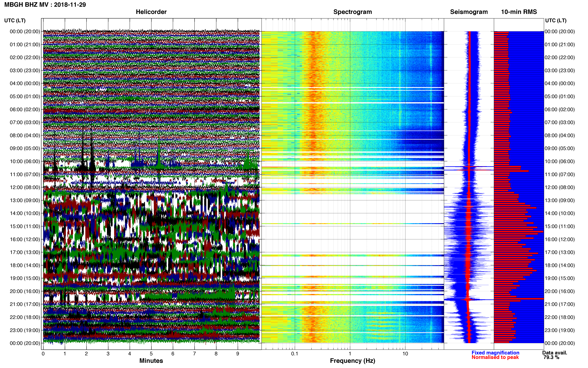This screenshot has width=588, height=368.
Task: Click left time label 17:00 (13:00)
Action: [x=25, y=252]
